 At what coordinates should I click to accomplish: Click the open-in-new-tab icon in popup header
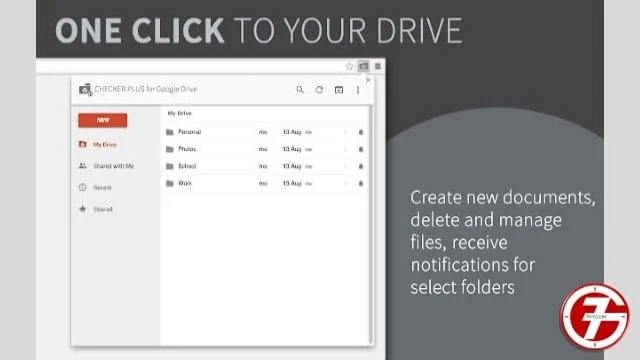pyautogui.click(x=339, y=90)
